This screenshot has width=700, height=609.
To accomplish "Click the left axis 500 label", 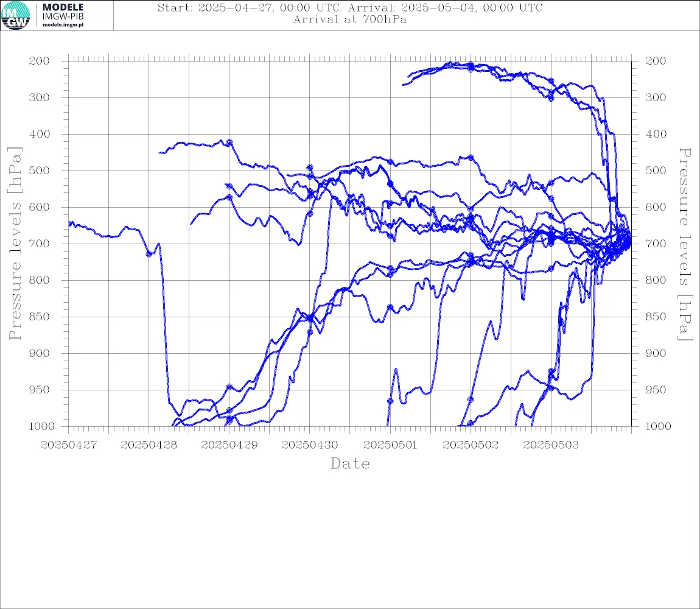I will [40, 171].
